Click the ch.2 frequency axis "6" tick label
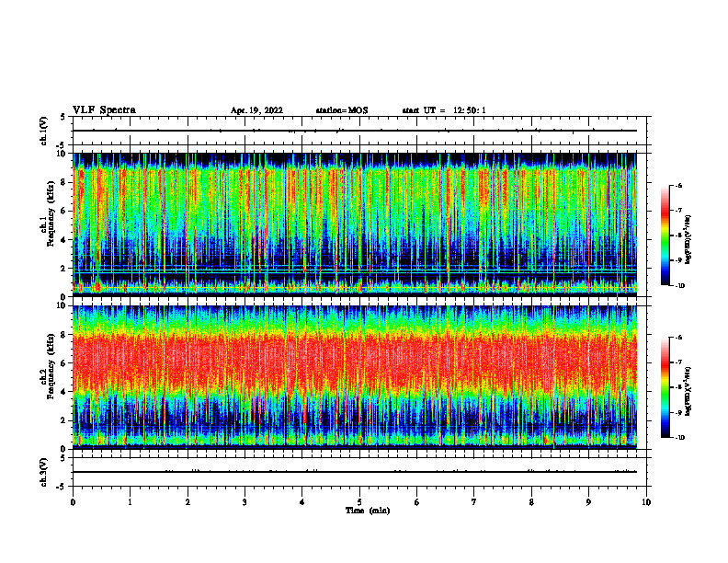The height and width of the screenshot is (563, 728). 64,363
